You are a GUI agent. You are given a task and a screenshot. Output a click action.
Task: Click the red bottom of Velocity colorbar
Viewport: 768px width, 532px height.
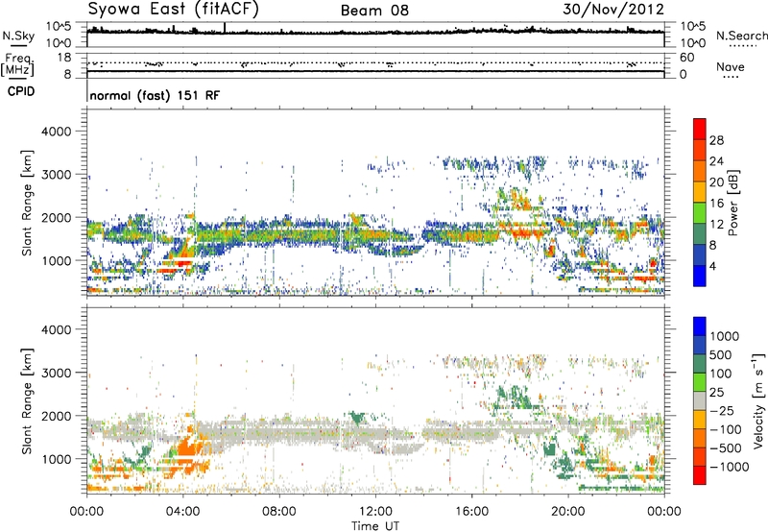pos(700,475)
